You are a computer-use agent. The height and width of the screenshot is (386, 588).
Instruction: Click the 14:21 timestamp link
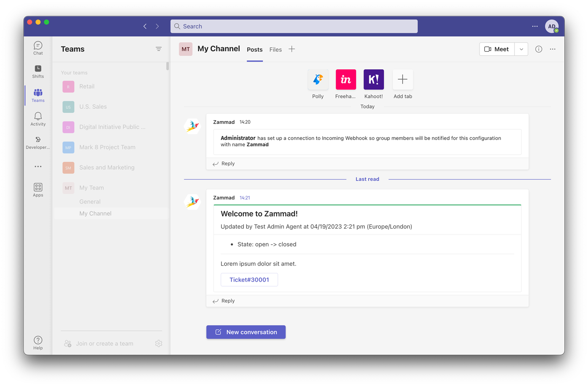[245, 198]
